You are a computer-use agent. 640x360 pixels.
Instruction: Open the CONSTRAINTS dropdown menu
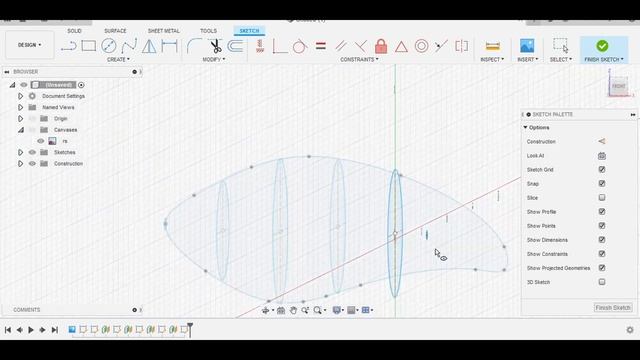click(360, 60)
